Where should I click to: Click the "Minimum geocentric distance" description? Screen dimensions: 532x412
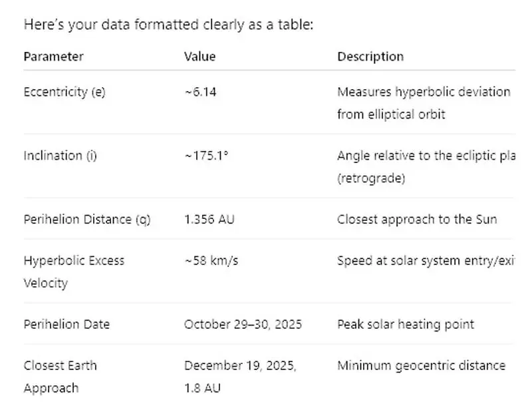[421, 365]
